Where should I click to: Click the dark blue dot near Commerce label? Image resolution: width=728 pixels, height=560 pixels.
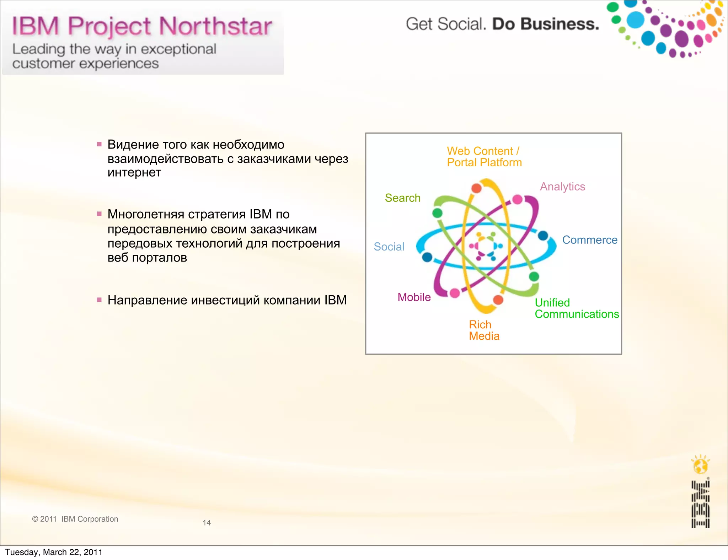pyautogui.click(x=543, y=235)
